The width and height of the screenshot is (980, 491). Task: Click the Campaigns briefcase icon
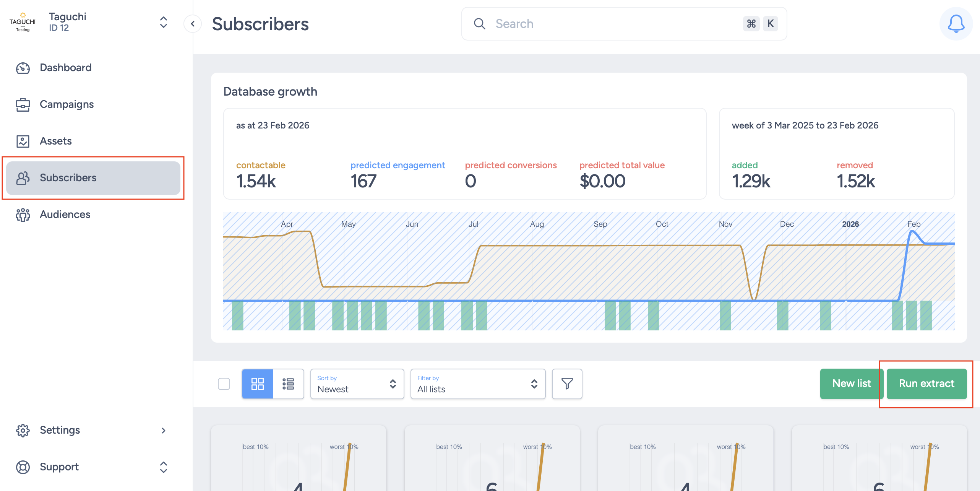click(23, 104)
